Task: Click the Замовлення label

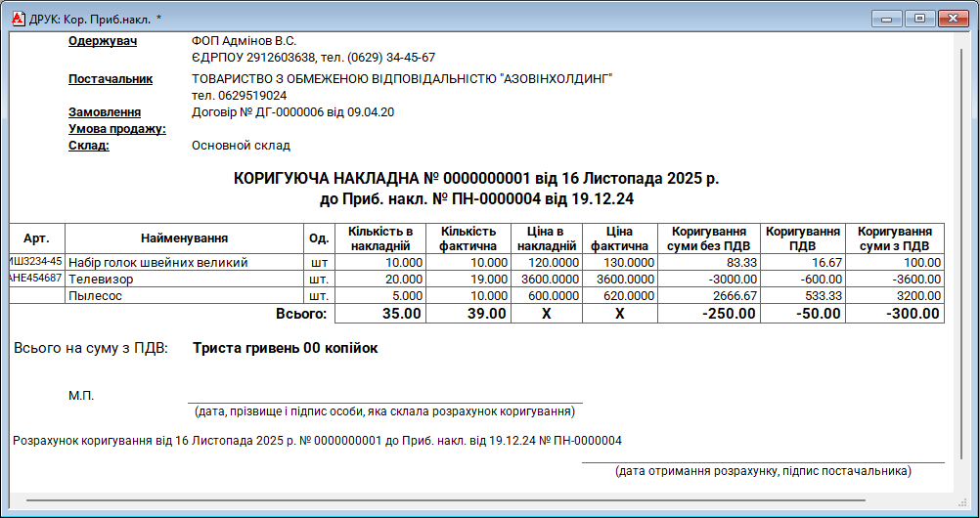Action: [x=105, y=112]
